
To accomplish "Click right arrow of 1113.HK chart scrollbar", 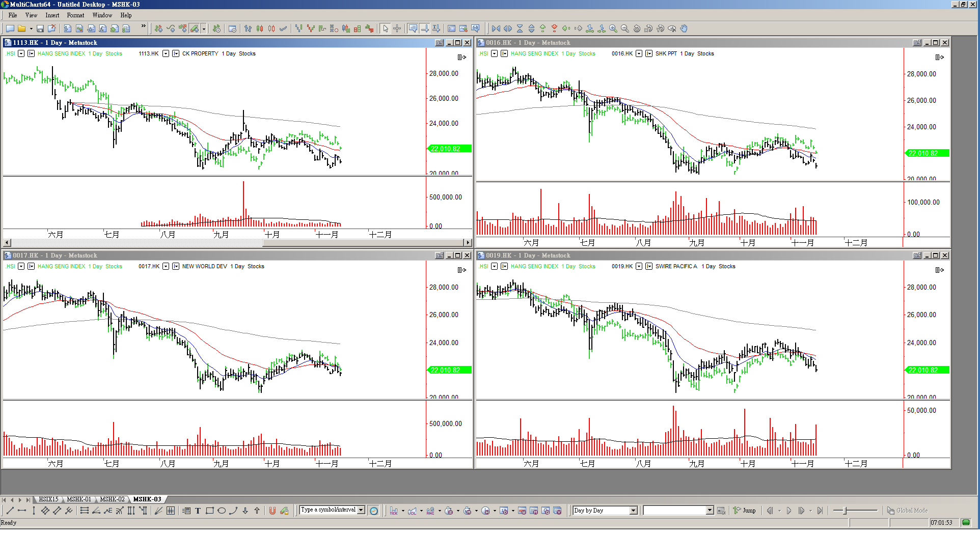I will (468, 243).
